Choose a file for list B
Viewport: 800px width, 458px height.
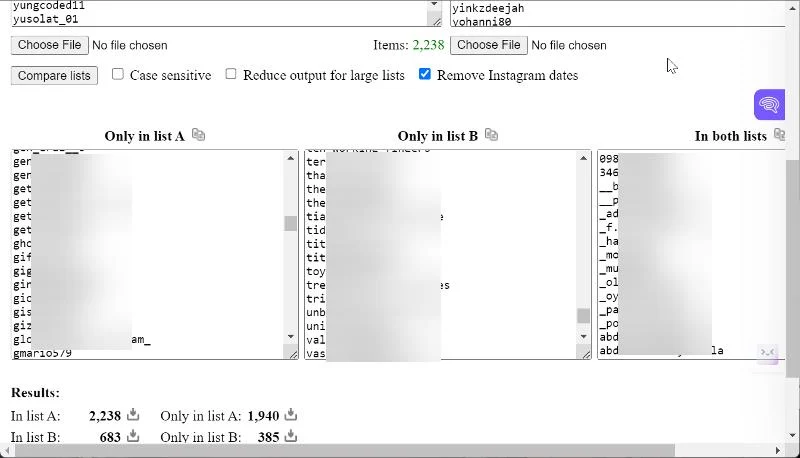point(489,45)
